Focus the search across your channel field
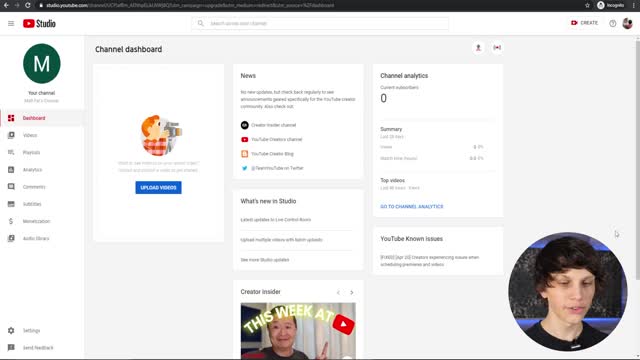This screenshot has height=360, width=640. coord(320,23)
